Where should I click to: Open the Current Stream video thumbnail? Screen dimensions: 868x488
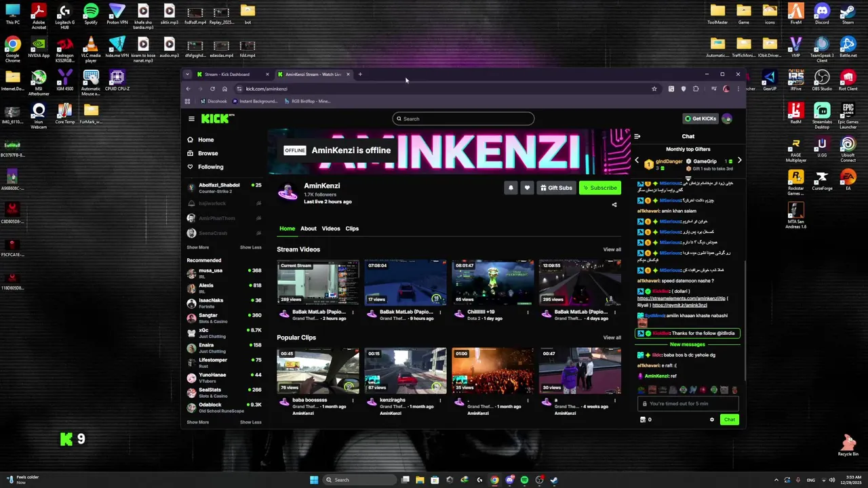(x=318, y=283)
